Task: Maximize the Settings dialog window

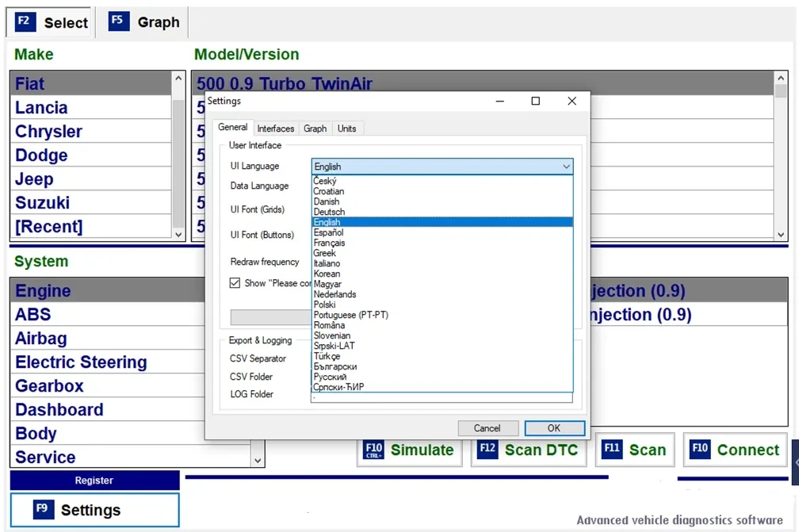Action: point(536,101)
